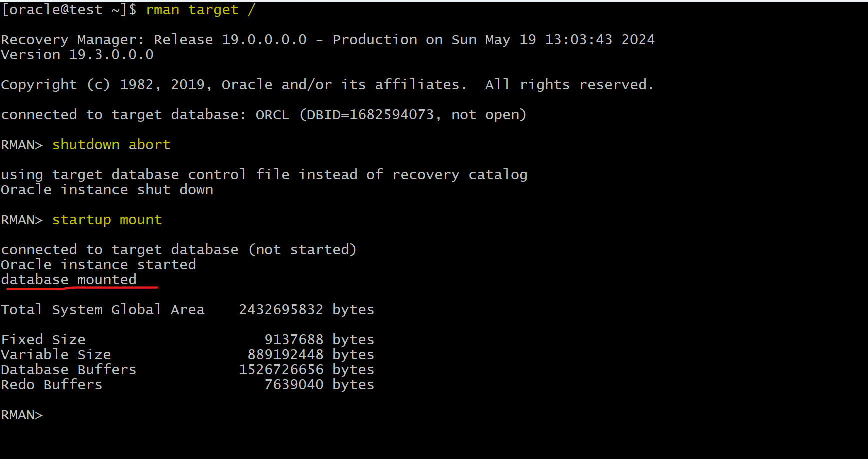Image resolution: width=868 pixels, height=459 pixels.
Task: Click the 'Oracle instance shut down' message
Action: [x=107, y=190]
